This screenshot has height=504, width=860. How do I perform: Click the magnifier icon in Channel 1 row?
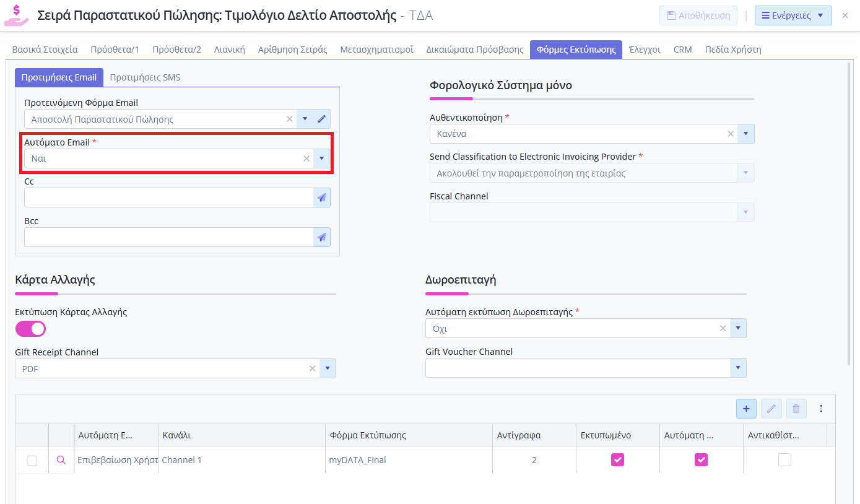[x=61, y=460]
